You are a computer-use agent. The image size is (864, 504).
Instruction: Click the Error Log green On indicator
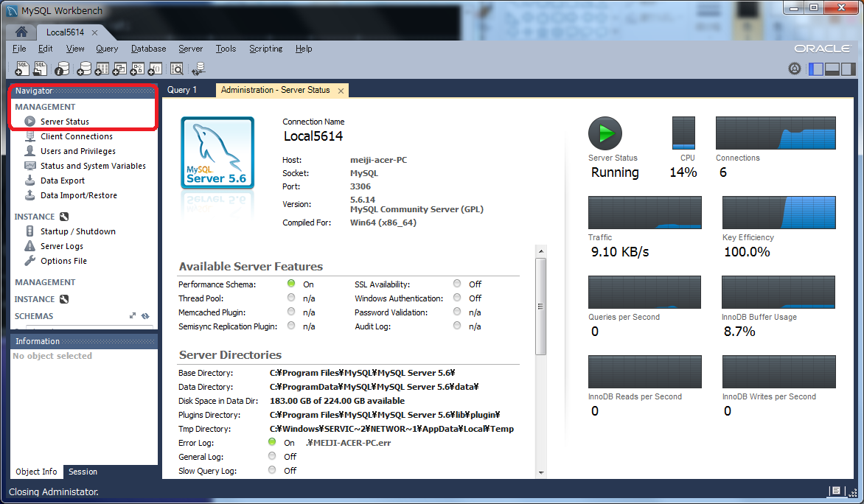271,442
